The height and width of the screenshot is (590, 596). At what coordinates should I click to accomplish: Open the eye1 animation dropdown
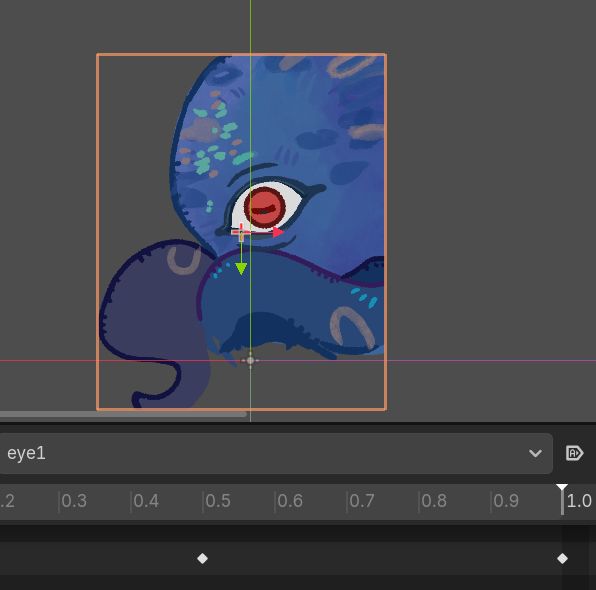[276, 453]
